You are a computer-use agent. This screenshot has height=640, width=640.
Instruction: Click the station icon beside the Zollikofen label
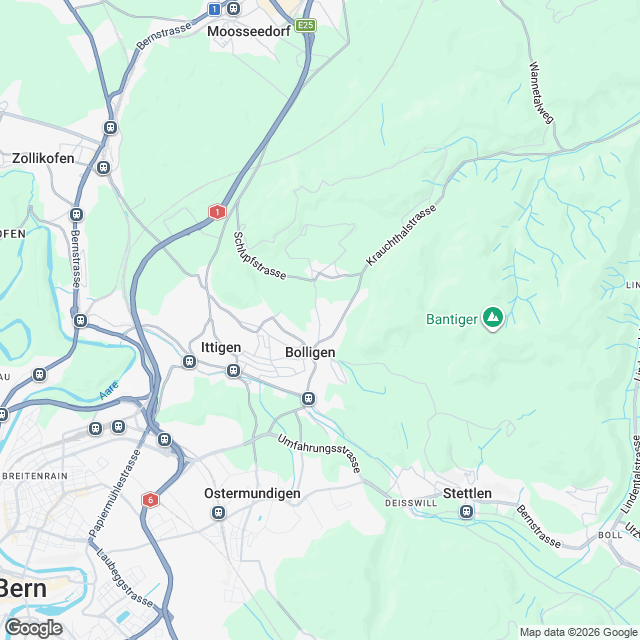[103, 167]
